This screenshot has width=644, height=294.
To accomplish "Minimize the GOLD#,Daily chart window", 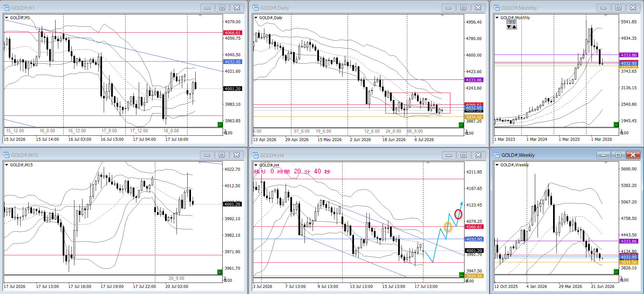I will pyautogui.click(x=449, y=8).
